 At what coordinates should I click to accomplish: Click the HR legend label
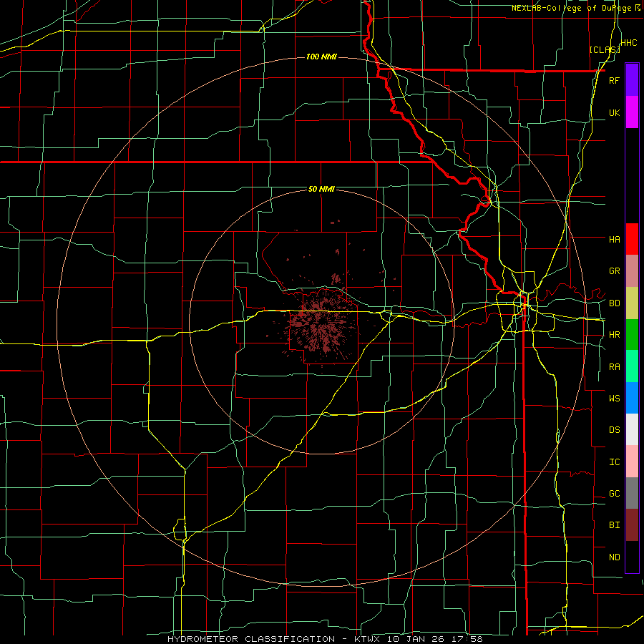click(x=614, y=335)
